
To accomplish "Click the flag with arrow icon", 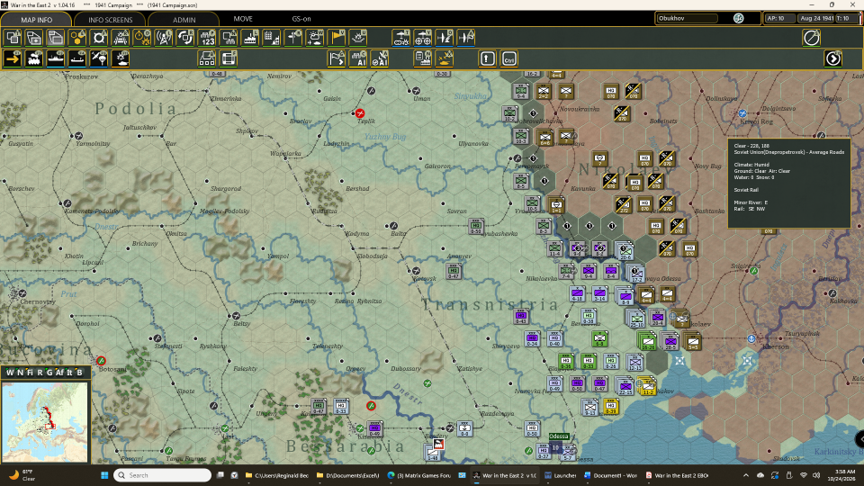I will pyautogui.click(x=337, y=58).
